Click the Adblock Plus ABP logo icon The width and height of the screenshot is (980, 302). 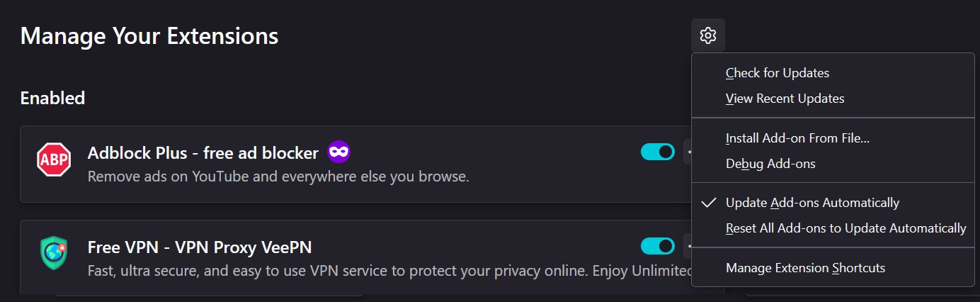pos(54,161)
